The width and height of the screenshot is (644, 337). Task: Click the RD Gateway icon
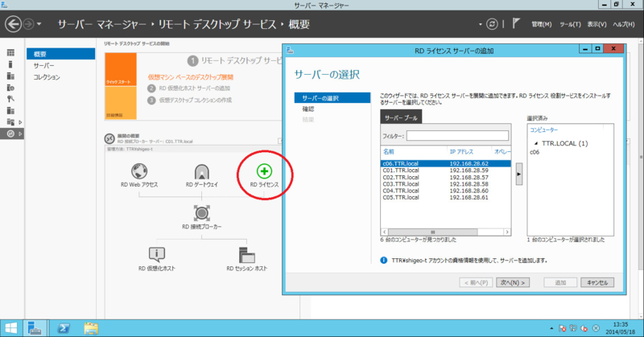click(x=202, y=171)
